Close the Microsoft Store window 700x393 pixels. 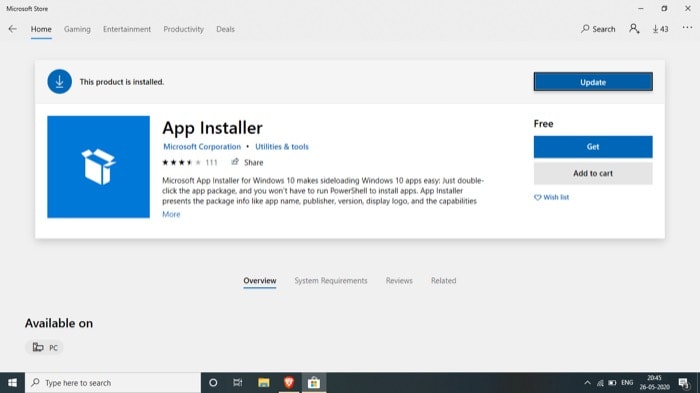point(688,8)
